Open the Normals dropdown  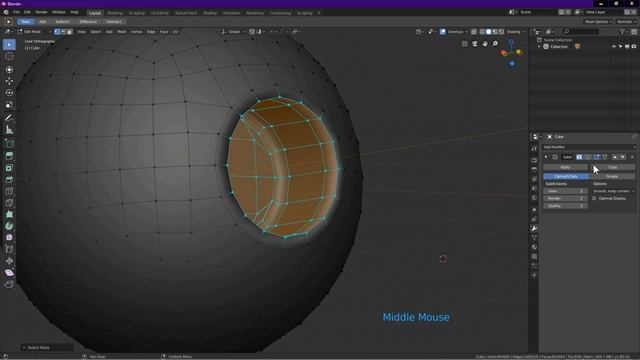tap(626, 22)
